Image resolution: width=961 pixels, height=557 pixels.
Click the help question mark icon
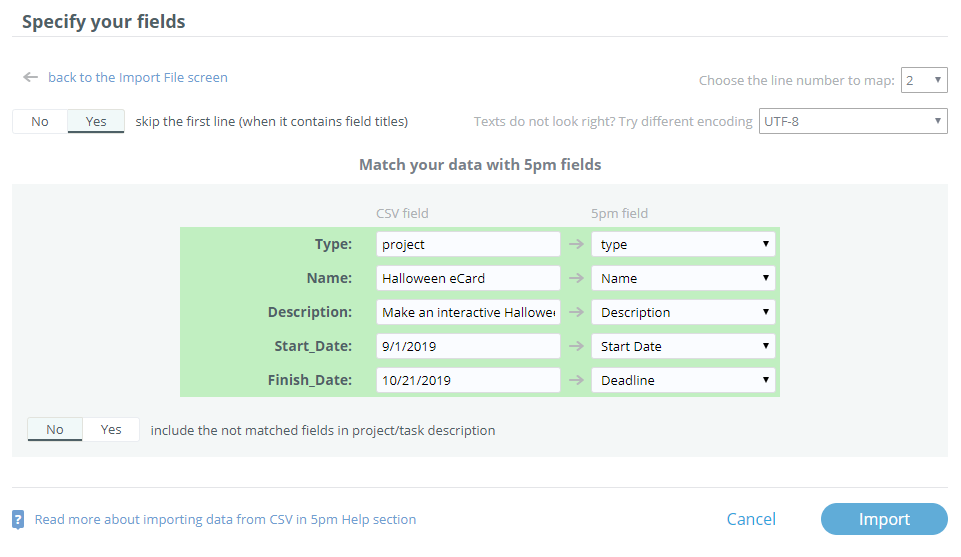click(x=18, y=519)
